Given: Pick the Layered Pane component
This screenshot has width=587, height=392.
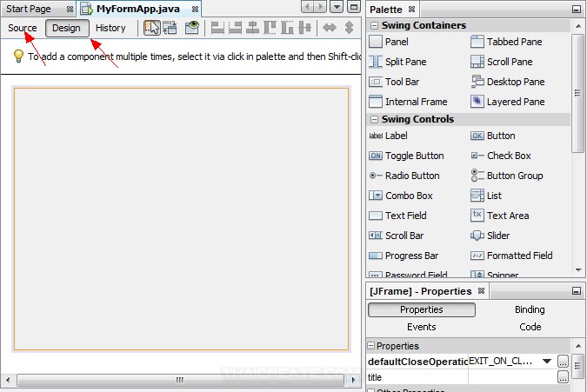Looking at the screenshot, I should (x=507, y=102).
